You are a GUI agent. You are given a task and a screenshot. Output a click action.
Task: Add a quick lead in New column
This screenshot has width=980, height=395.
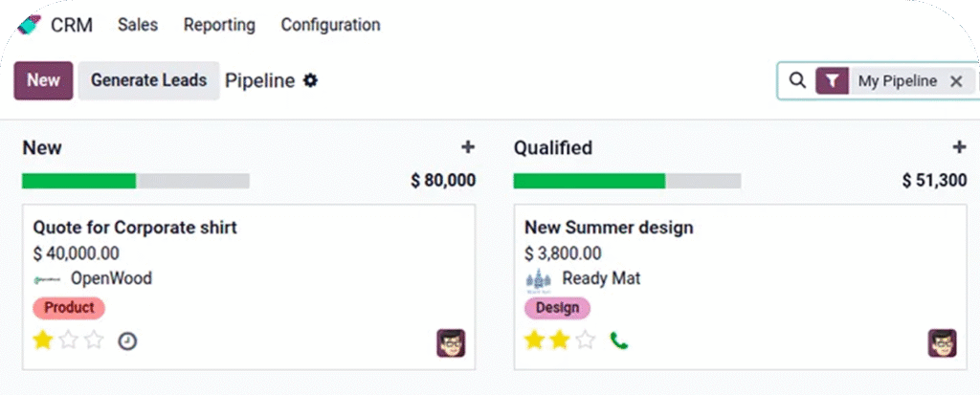pos(468,147)
